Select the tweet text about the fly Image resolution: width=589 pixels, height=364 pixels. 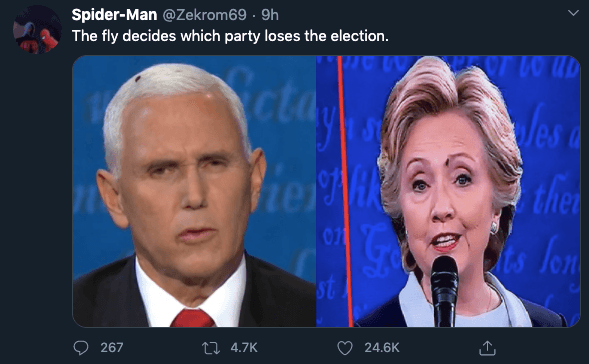[230, 36]
